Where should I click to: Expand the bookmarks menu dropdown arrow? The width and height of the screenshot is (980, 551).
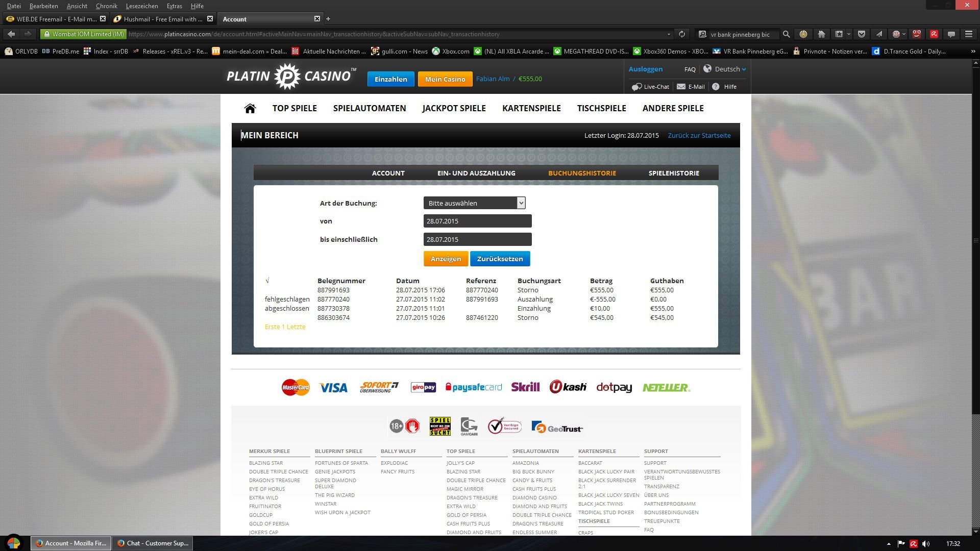pos(849,34)
